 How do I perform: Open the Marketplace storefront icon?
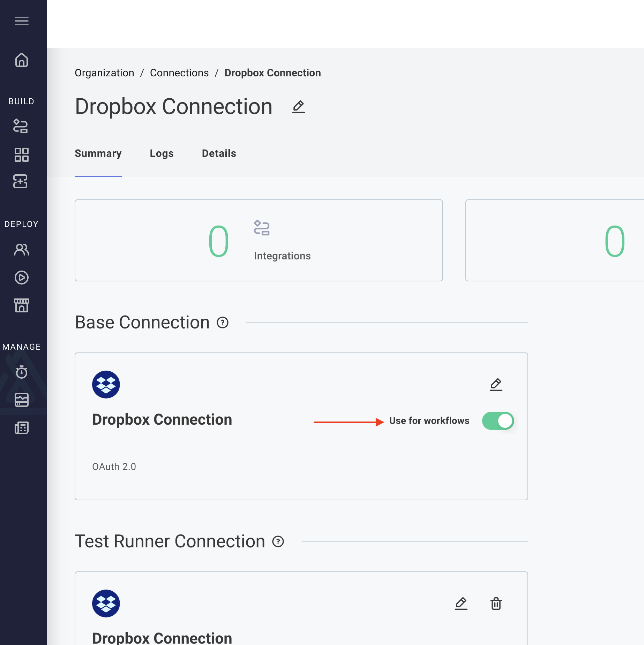pyautogui.click(x=22, y=305)
